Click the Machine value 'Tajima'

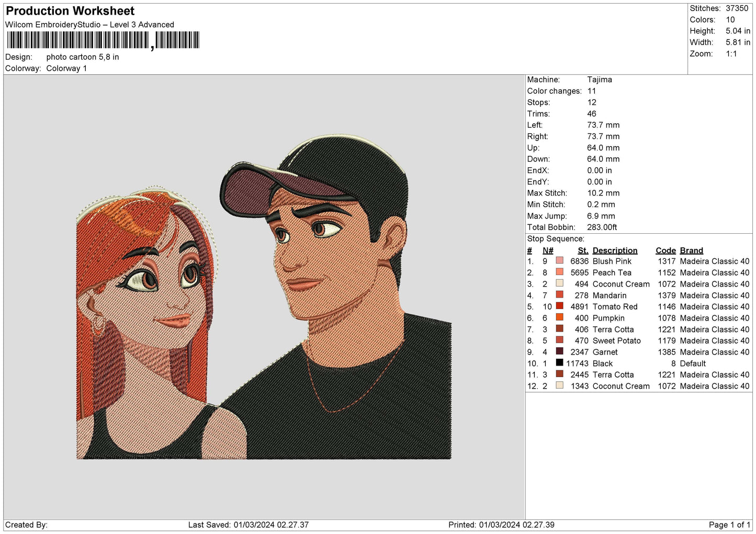tap(600, 79)
